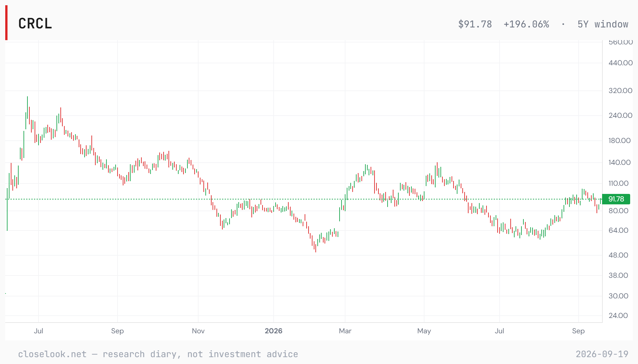Click the 320.00 price axis label
The height and width of the screenshot is (364, 638).
point(620,90)
